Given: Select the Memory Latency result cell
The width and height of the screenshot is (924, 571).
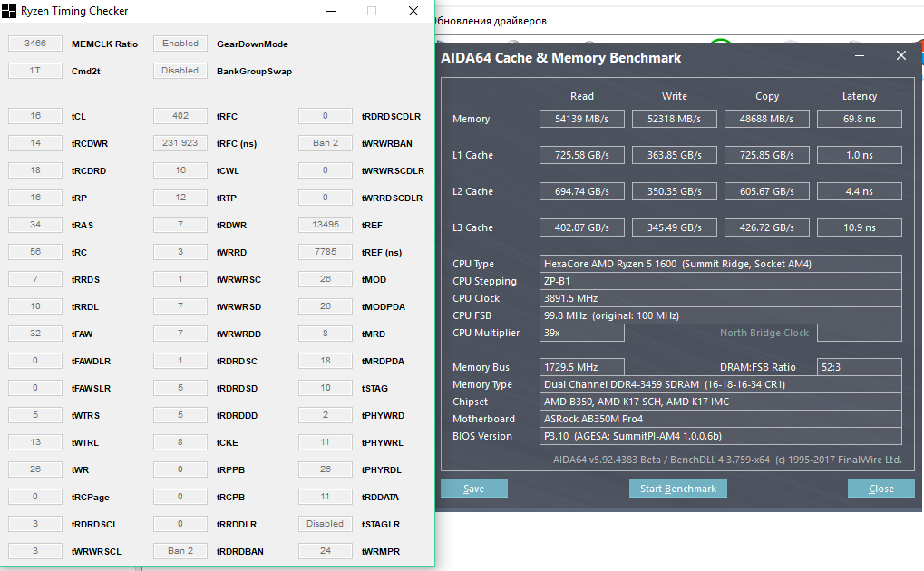Looking at the screenshot, I should pyautogui.click(x=859, y=119).
